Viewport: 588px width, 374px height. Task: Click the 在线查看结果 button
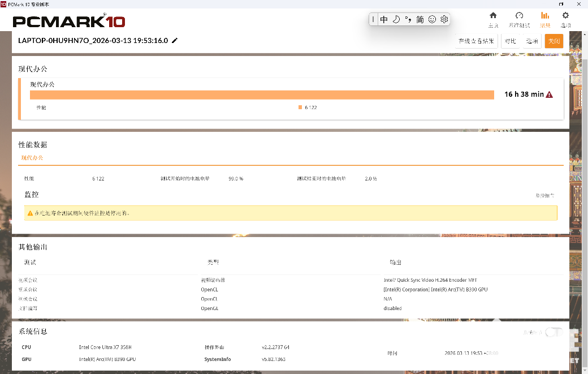(476, 41)
